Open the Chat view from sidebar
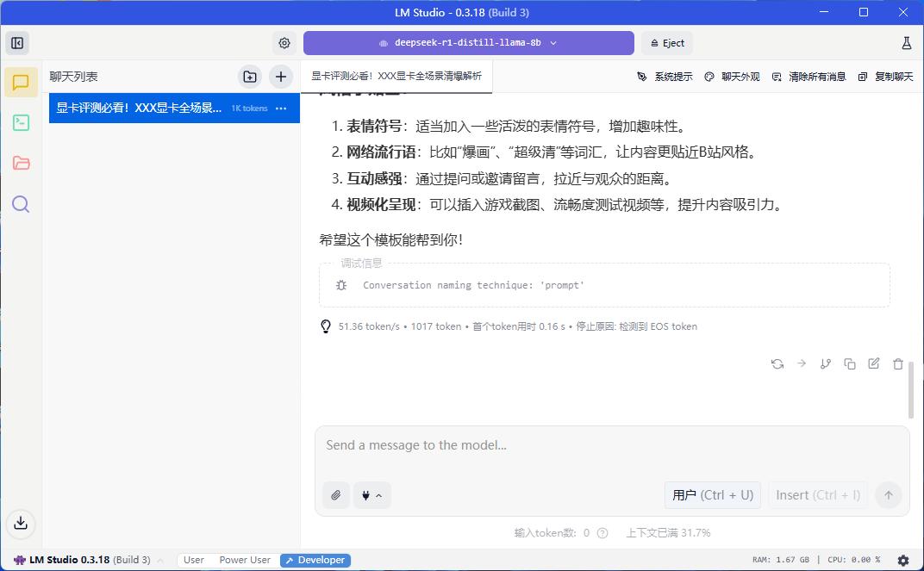 coord(21,82)
